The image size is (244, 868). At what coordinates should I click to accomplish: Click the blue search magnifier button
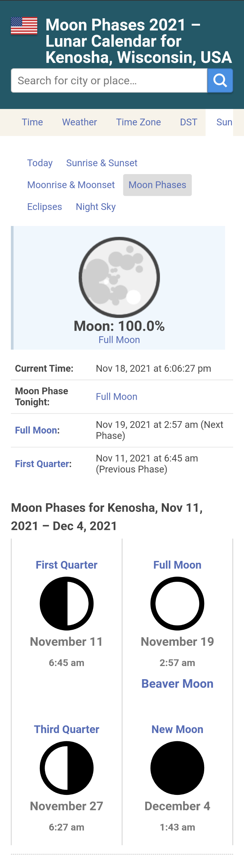[x=220, y=80]
